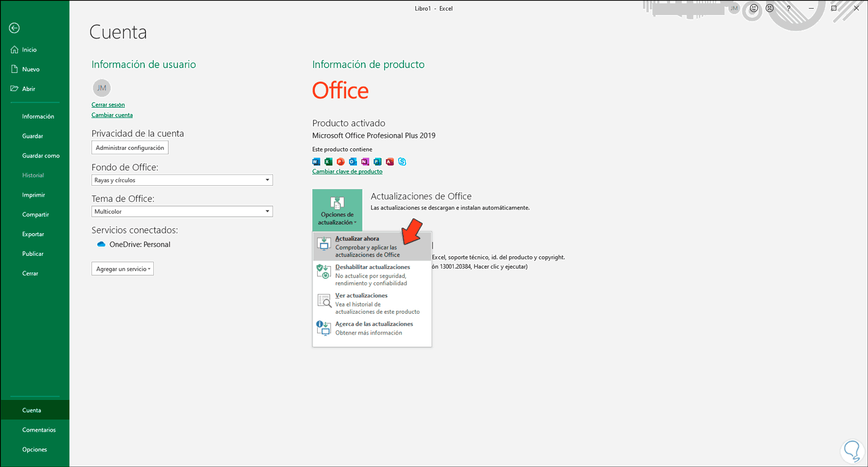868x467 pixels.
Task: Click the Administrar configuración button
Action: [130, 148]
